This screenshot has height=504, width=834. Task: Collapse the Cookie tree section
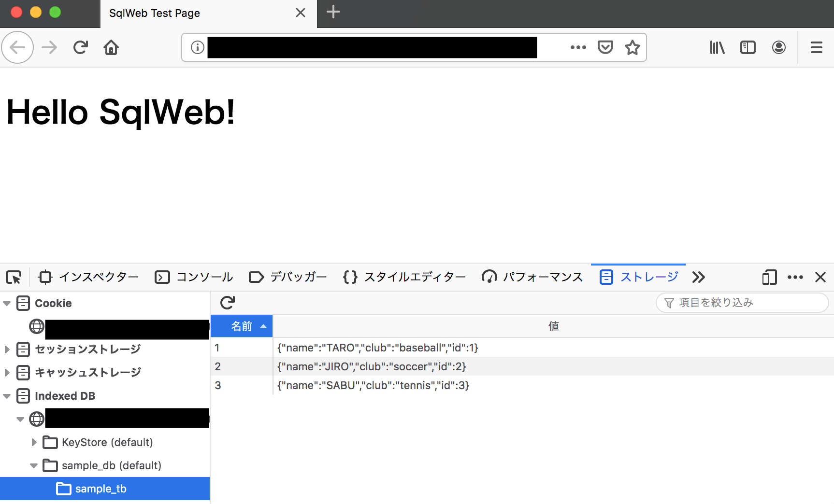pyautogui.click(x=7, y=303)
